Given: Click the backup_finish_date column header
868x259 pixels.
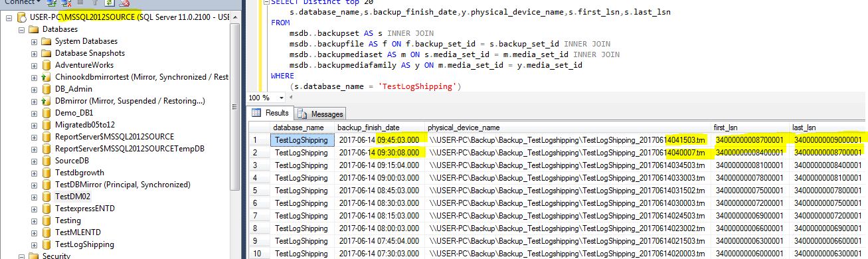Looking at the screenshot, I should point(380,127).
